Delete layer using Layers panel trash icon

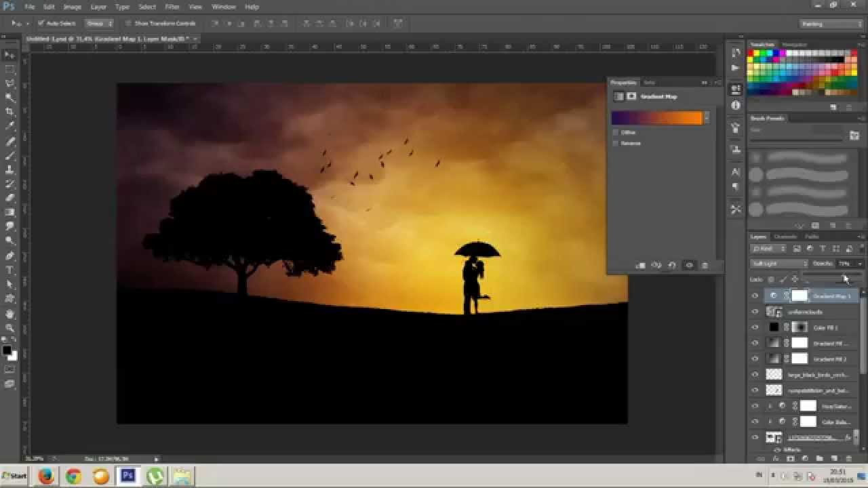point(848,459)
